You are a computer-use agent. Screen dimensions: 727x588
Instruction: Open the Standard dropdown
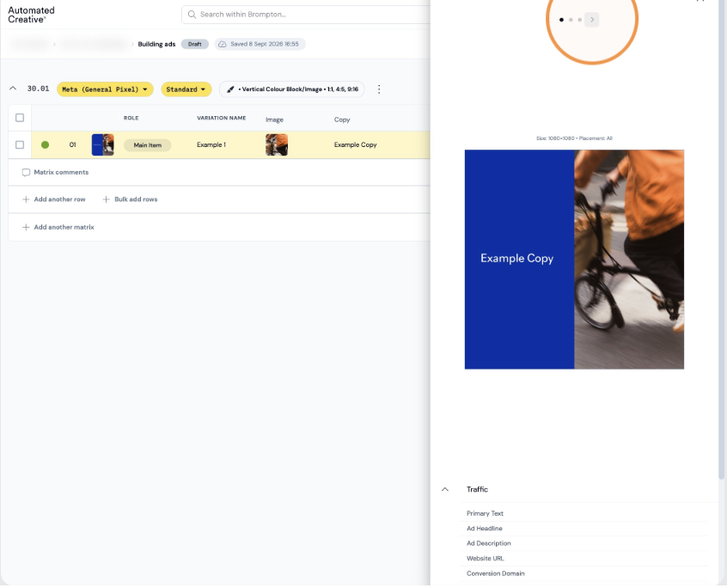click(186, 89)
